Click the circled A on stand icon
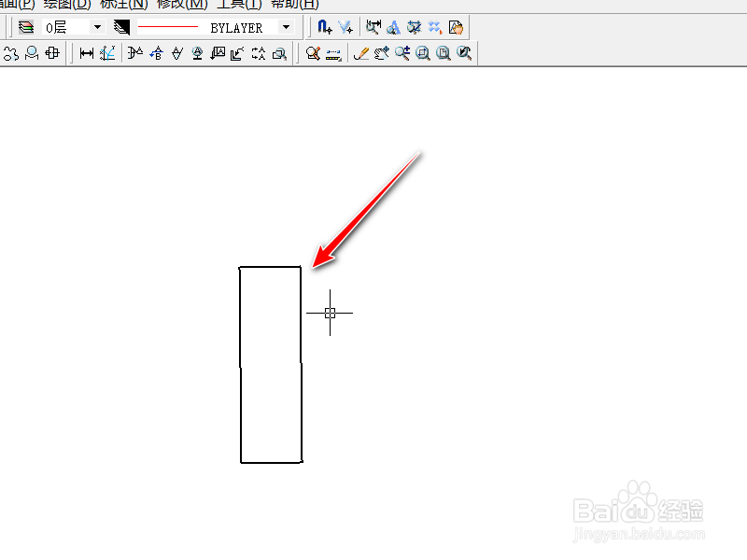The width and height of the screenshot is (747, 560). 197,53
